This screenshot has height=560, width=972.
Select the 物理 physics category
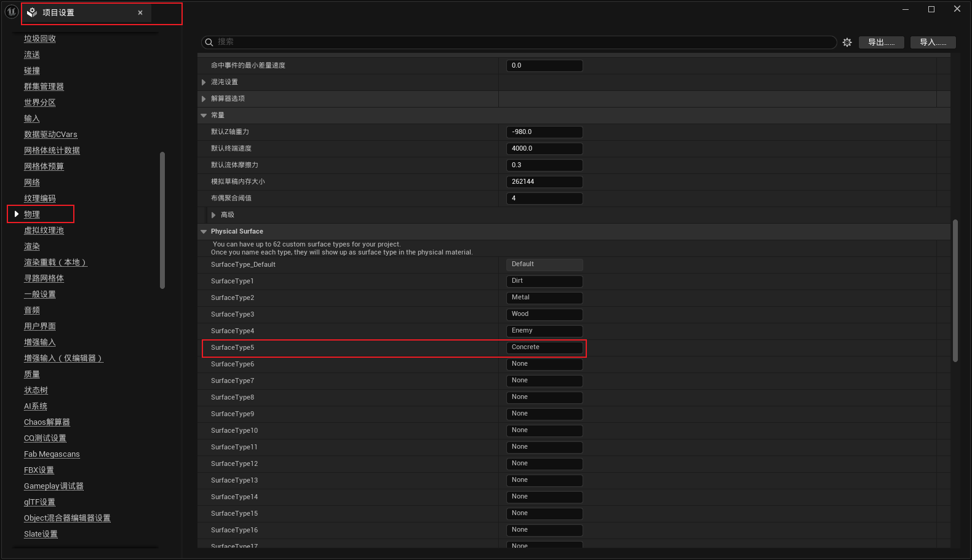32,215
